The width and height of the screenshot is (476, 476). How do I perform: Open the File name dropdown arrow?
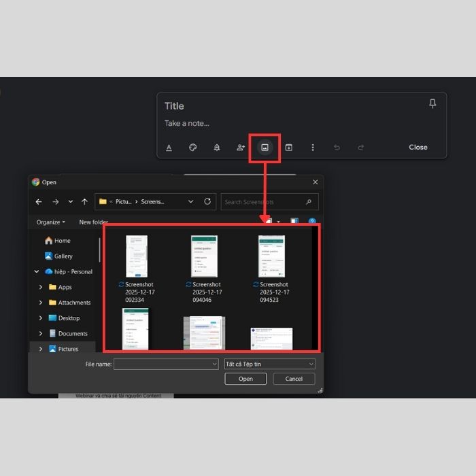click(215, 364)
